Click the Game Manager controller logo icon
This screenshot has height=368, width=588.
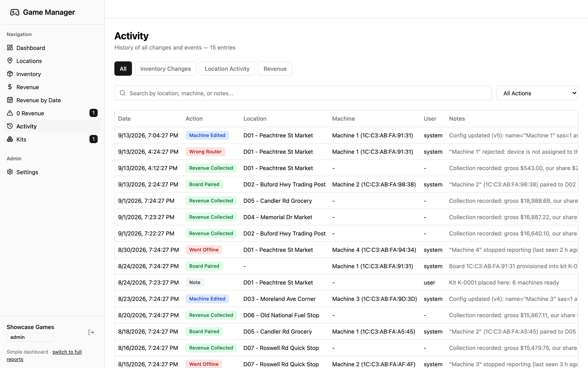point(15,13)
